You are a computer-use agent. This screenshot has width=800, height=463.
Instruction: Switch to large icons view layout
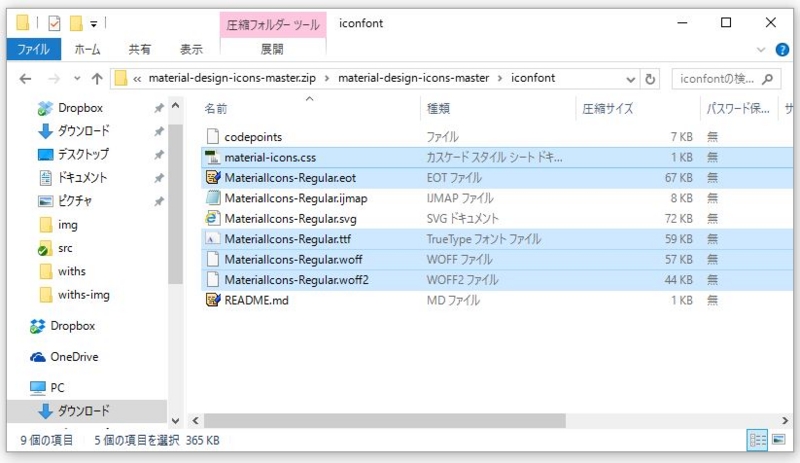click(779, 440)
